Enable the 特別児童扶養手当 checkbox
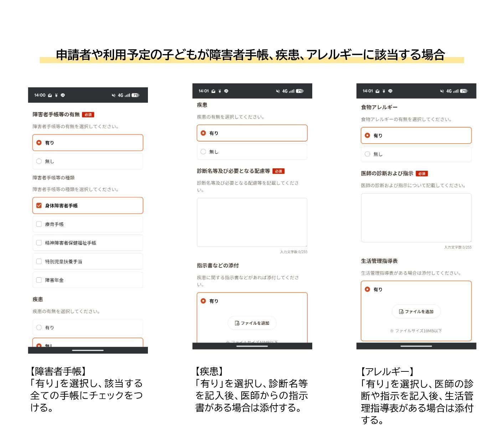 [x=39, y=261]
